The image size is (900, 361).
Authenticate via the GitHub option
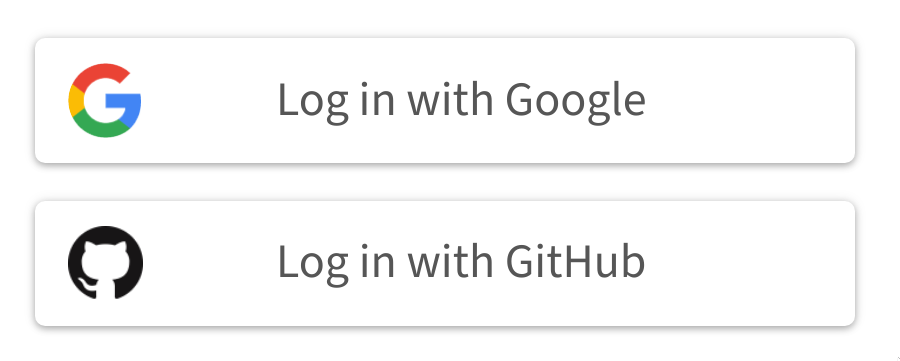445,263
